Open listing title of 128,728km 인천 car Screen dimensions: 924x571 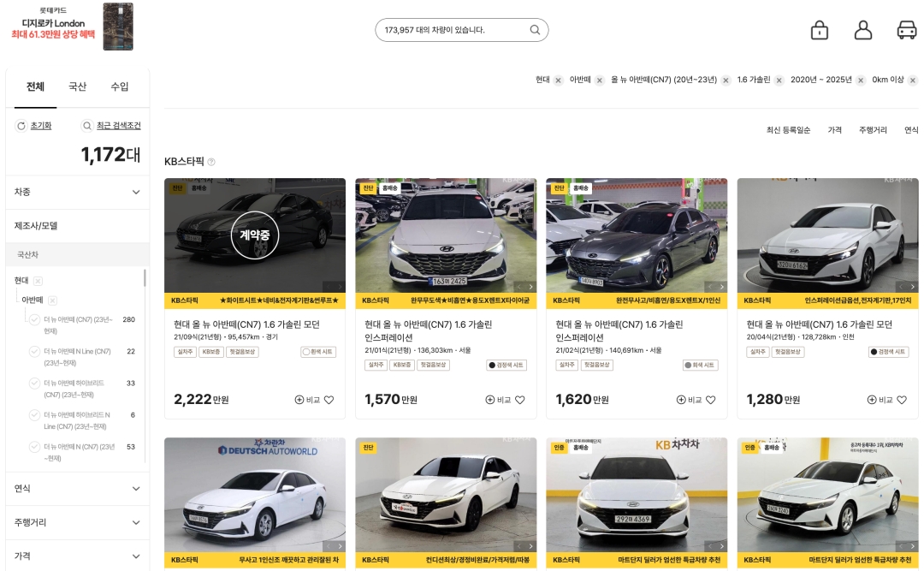click(819, 324)
